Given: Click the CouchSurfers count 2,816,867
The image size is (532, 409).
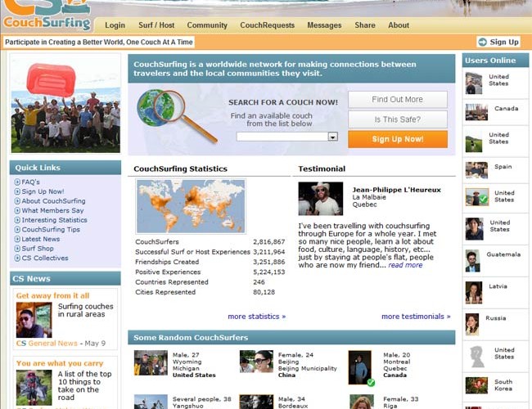Looking at the screenshot, I should tap(269, 242).
